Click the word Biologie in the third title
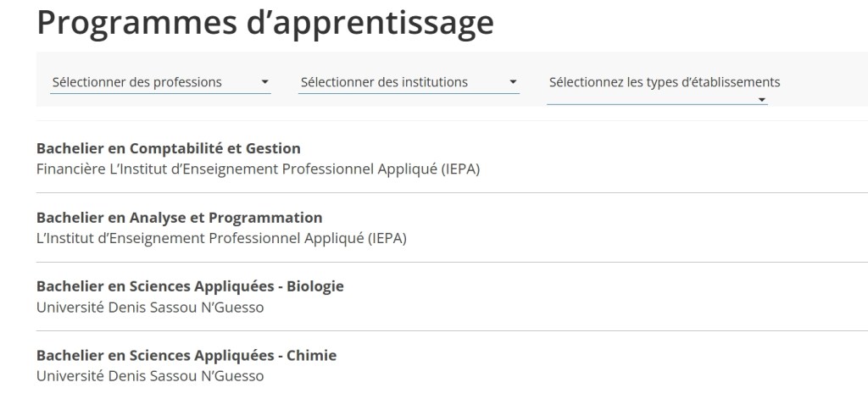This screenshot has width=868, height=399. click(x=314, y=286)
